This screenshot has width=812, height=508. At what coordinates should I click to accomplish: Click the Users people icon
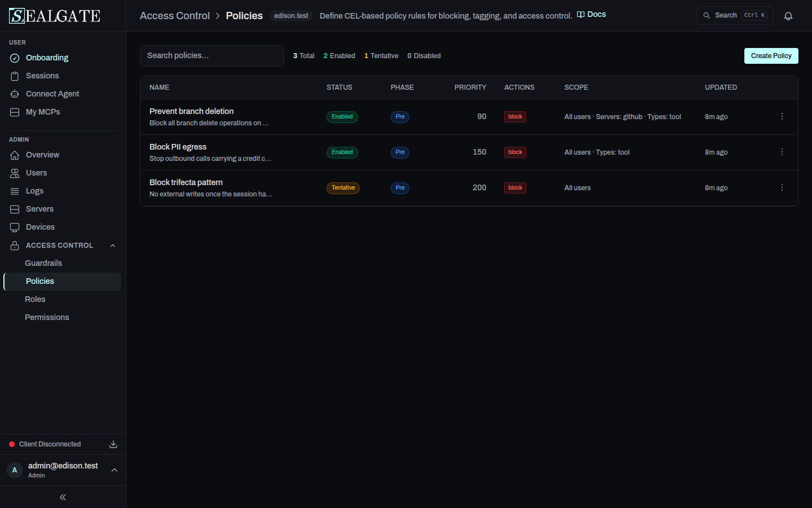pyautogui.click(x=15, y=173)
